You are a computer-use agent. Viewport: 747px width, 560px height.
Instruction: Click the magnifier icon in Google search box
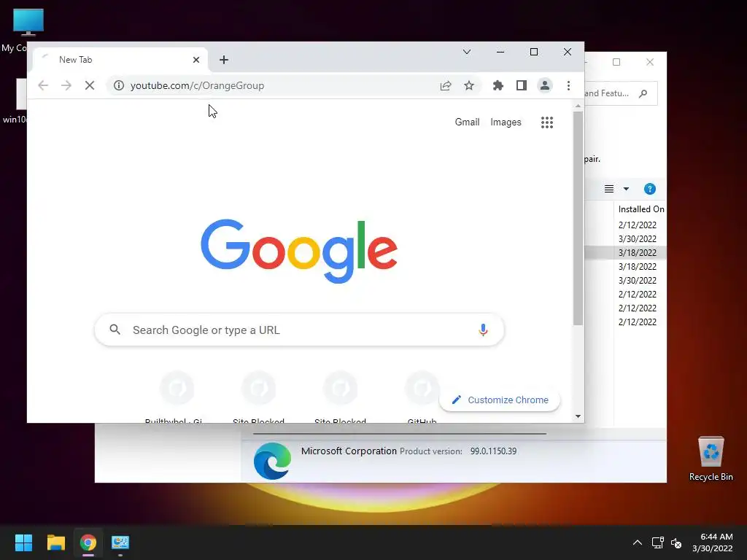[115, 330]
